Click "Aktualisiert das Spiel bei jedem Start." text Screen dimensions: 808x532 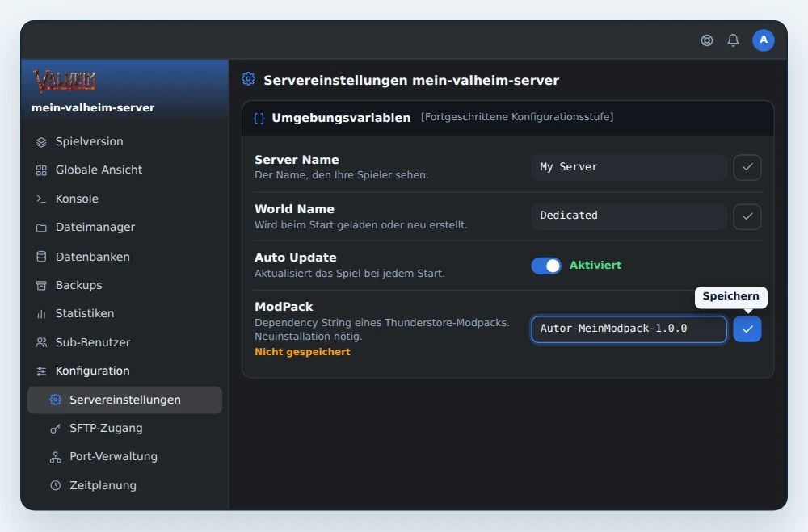click(x=349, y=274)
